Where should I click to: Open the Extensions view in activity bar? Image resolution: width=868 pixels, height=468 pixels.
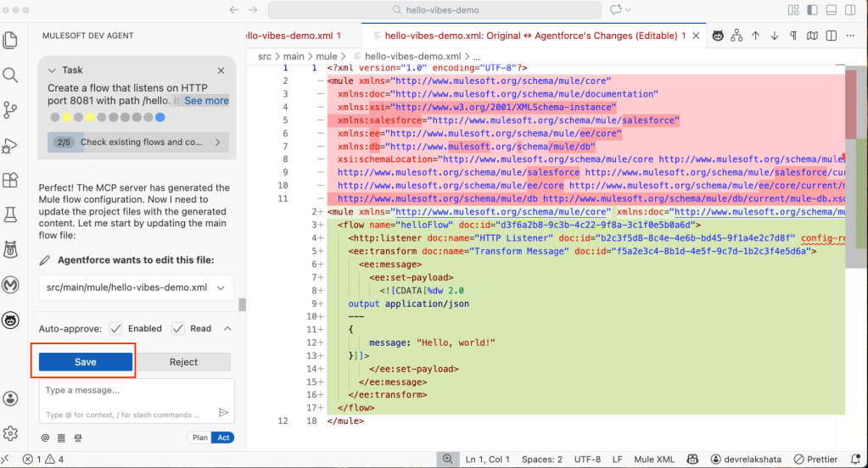point(11,180)
